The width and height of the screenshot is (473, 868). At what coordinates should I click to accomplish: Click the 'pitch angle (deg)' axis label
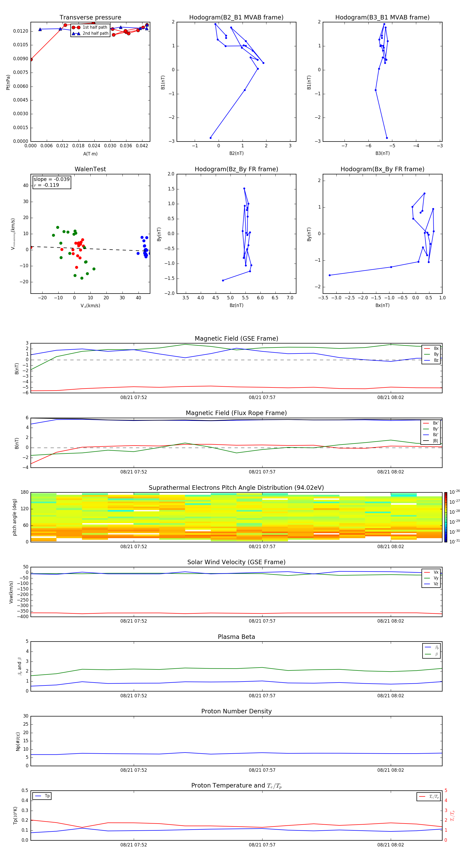(x=14, y=517)
